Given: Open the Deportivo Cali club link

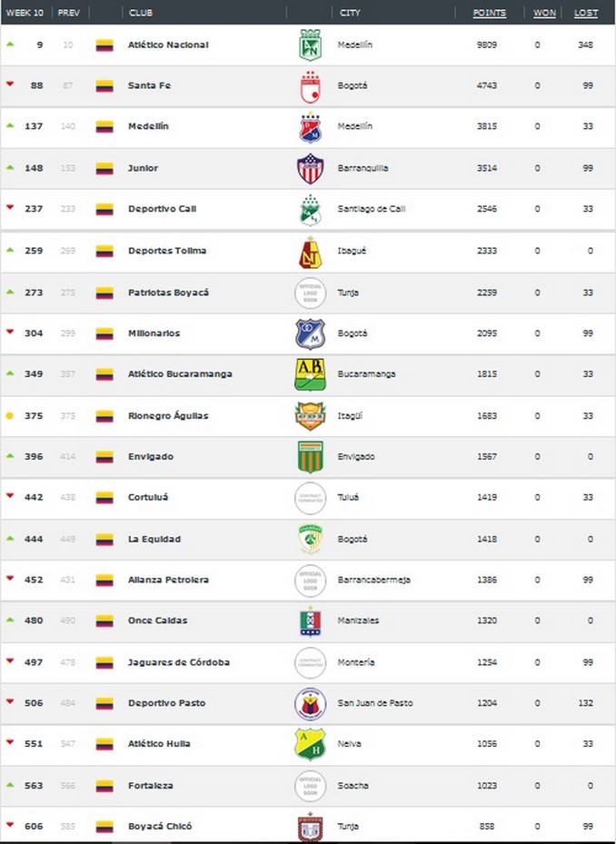Looking at the screenshot, I should pos(163,209).
